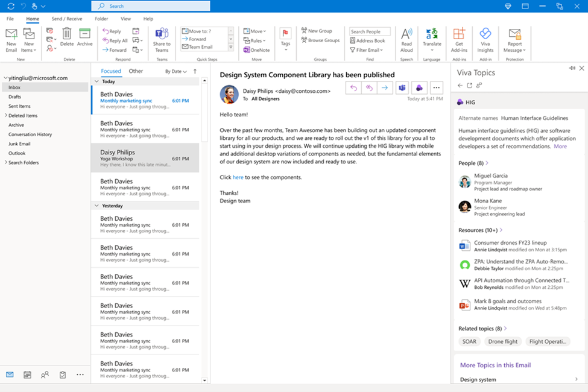Image resolution: width=588 pixels, height=392 pixels.
Task: Click the Send/Receive sync icon in title bar
Action: pos(11,6)
